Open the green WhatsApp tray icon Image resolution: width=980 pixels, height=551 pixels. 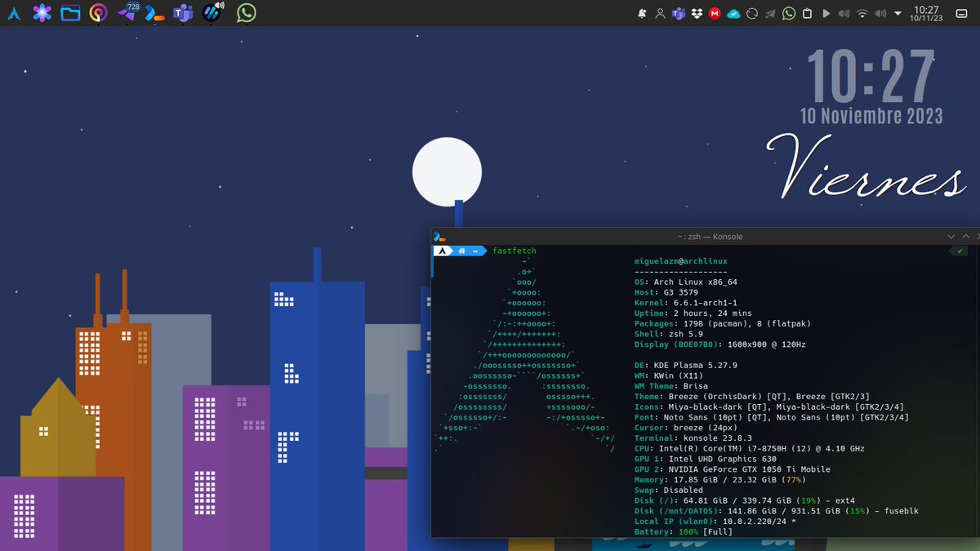click(789, 14)
